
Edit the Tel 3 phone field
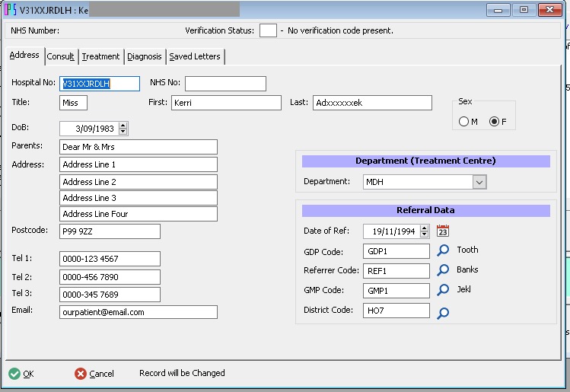click(x=110, y=295)
